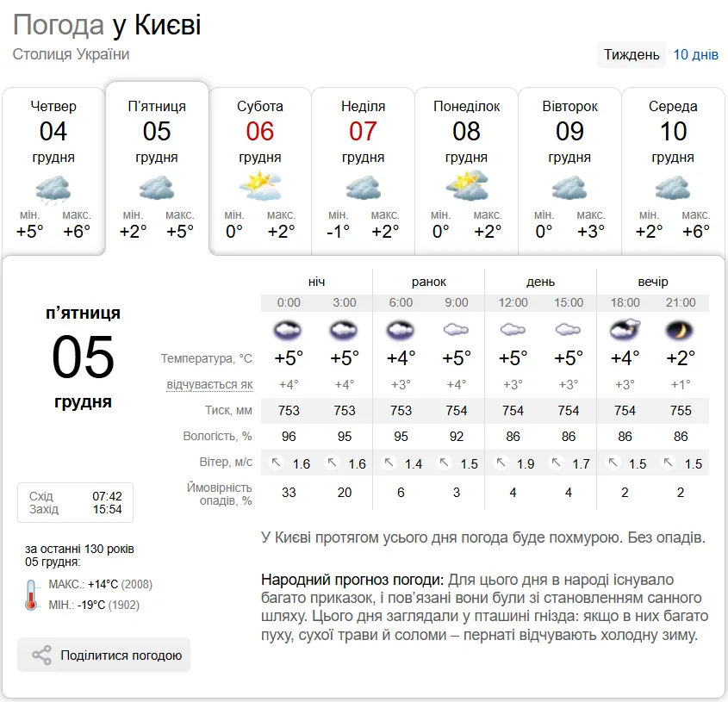The image size is (728, 702).
Task: Click the daytime cloud icon at 15:00
Action: click(568, 329)
